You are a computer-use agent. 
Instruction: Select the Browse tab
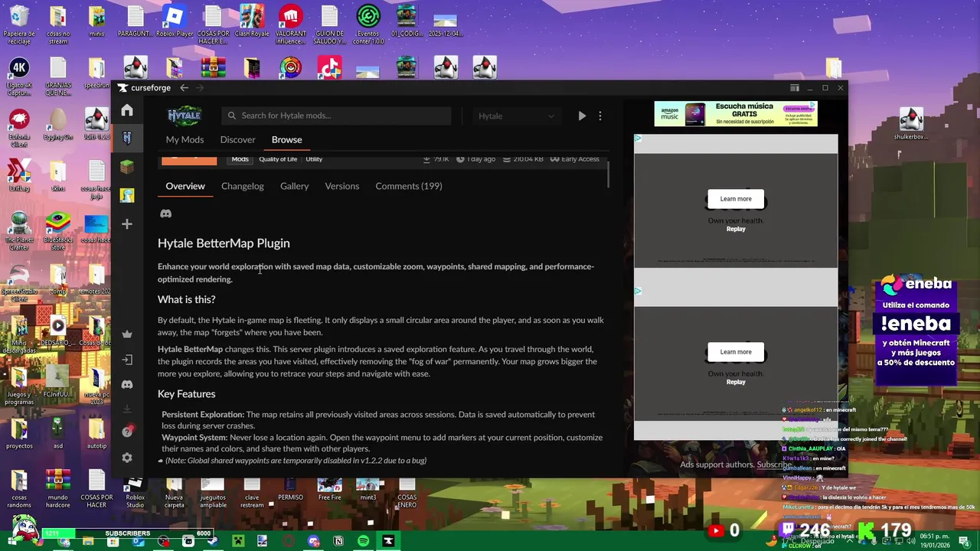point(286,139)
